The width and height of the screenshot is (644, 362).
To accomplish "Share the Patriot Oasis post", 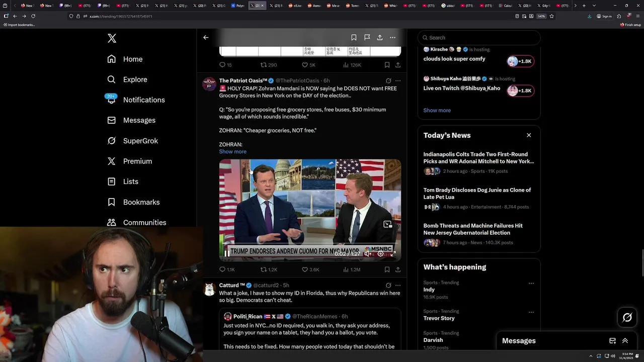I will click(398, 269).
